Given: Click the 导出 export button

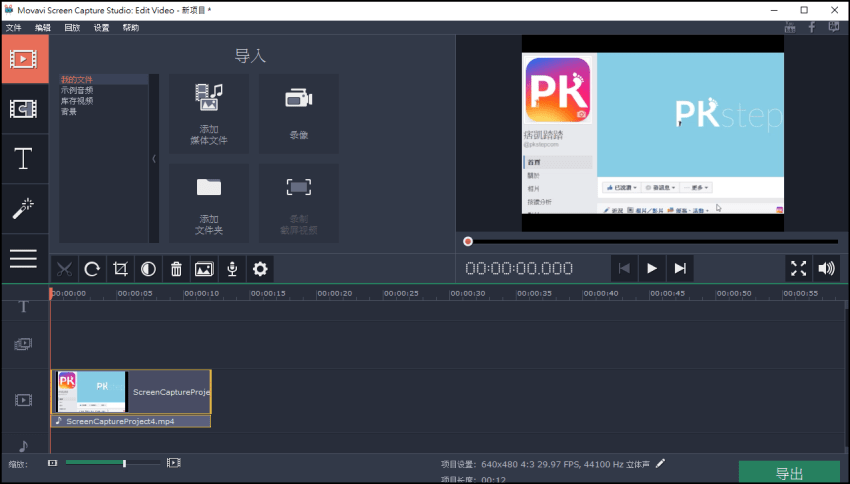Looking at the screenshot, I should click(789, 473).
